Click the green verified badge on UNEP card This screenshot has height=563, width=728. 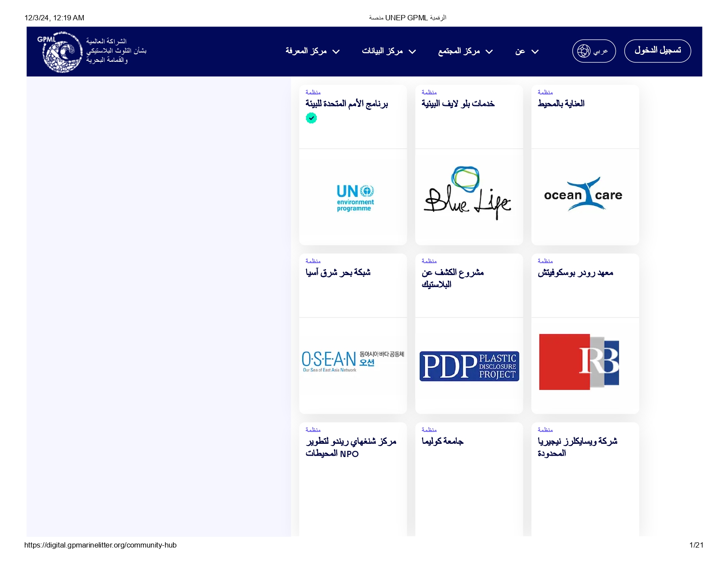(x=311, y=118)
